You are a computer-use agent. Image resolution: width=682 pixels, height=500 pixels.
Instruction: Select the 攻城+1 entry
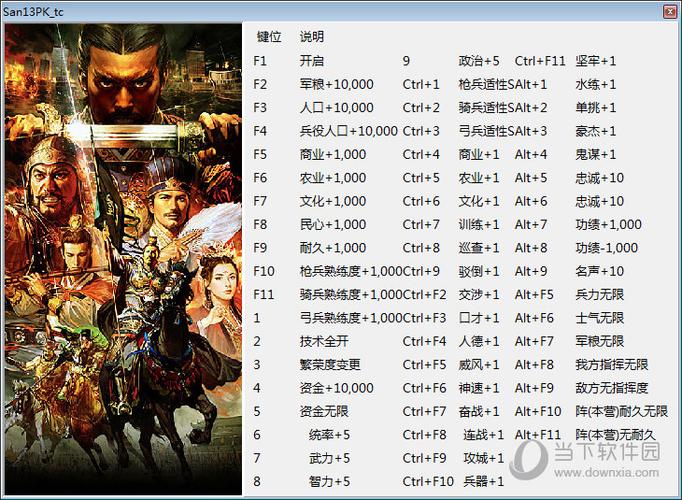[483, 458]
